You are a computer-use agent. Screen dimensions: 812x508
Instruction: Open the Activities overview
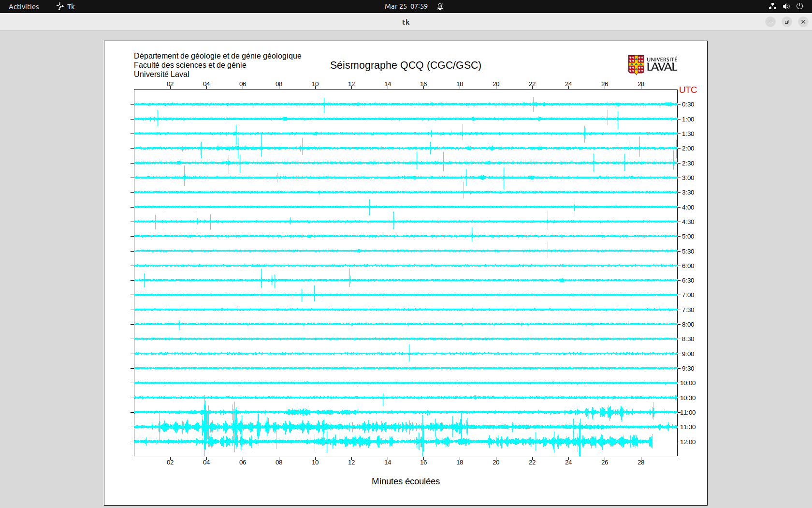click(x=24, y=6)
